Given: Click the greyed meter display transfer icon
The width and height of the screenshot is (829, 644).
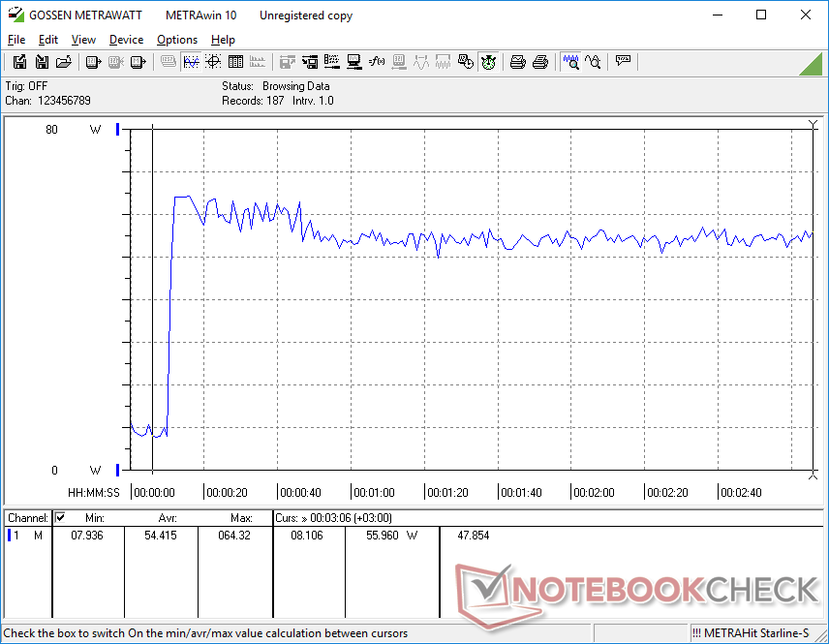Looking at the screenshot, I should point(399,62).
